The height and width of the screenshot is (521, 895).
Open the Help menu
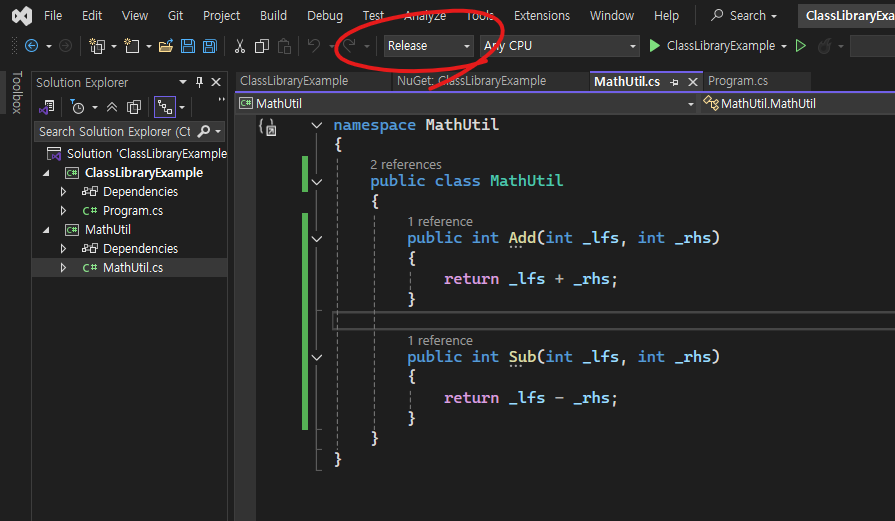[x=666, y=15]
